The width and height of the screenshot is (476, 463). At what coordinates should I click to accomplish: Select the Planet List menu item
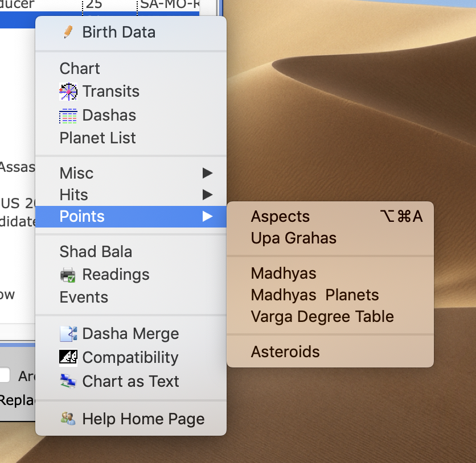pyautogui.click(x=97, y=138)
